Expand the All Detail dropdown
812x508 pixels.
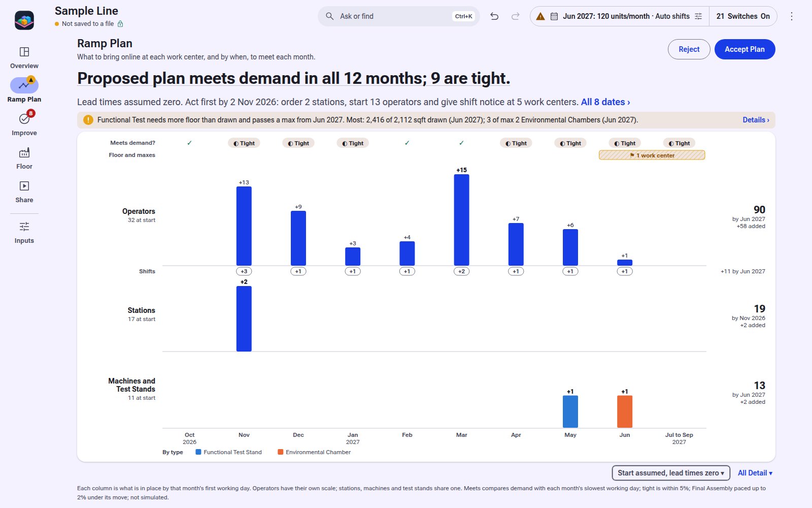755,473
